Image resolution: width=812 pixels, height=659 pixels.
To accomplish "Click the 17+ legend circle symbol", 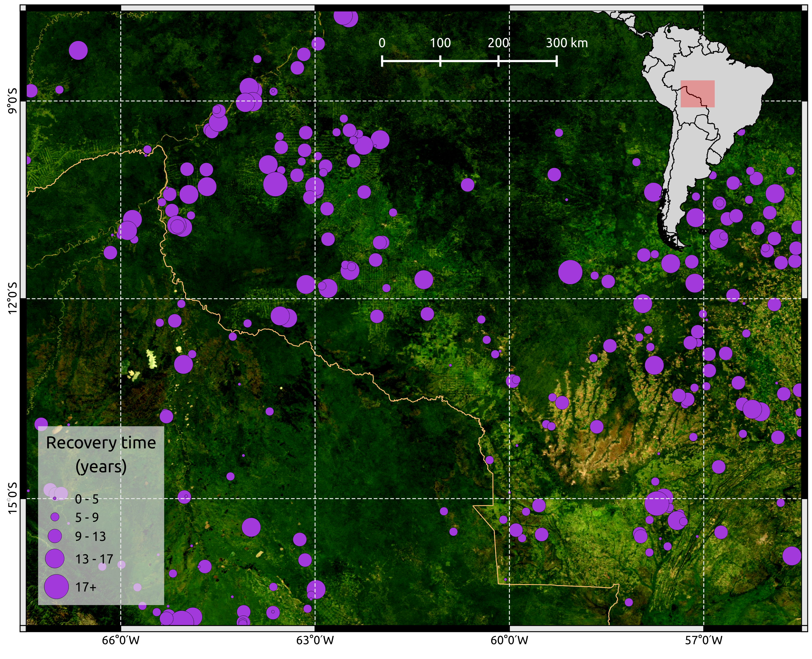I will (57, 587).
